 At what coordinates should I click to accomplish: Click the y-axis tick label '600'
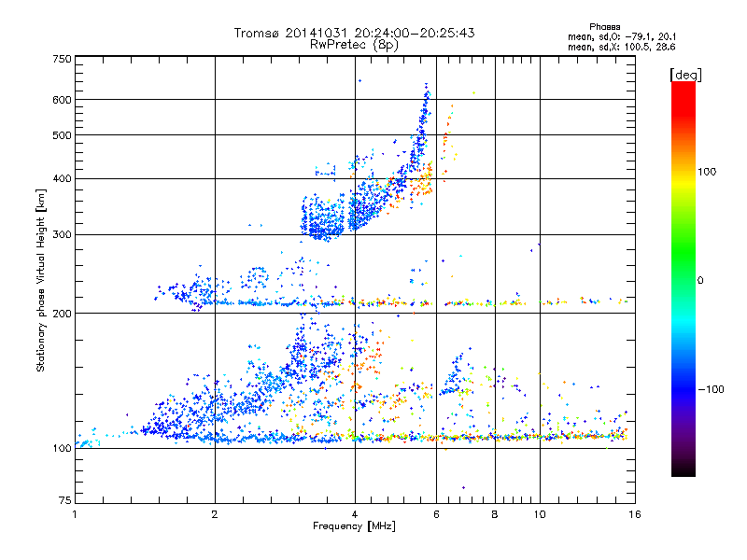click(x=62, y=100)
